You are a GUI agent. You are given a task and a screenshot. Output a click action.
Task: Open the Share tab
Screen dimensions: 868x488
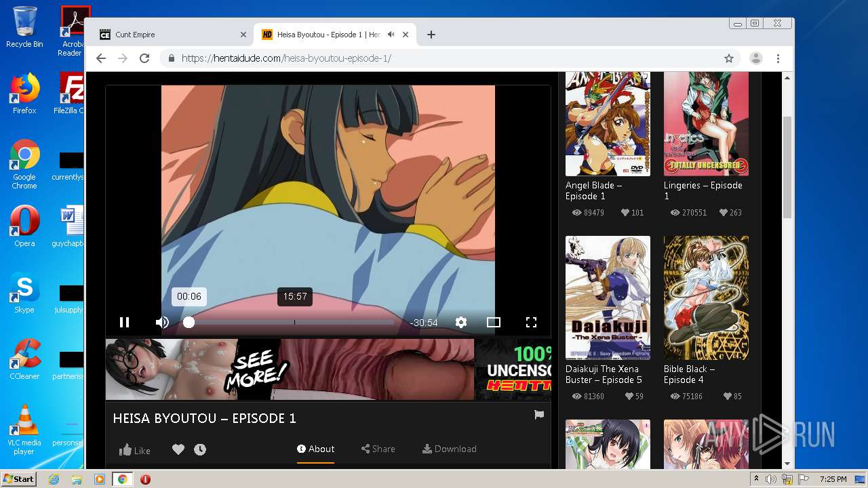click(378, 449)
